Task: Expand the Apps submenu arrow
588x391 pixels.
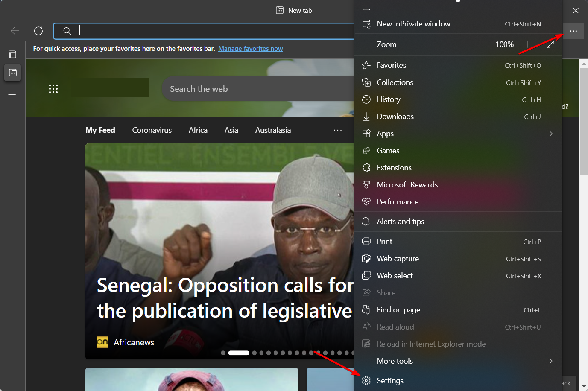Action: 551,134
